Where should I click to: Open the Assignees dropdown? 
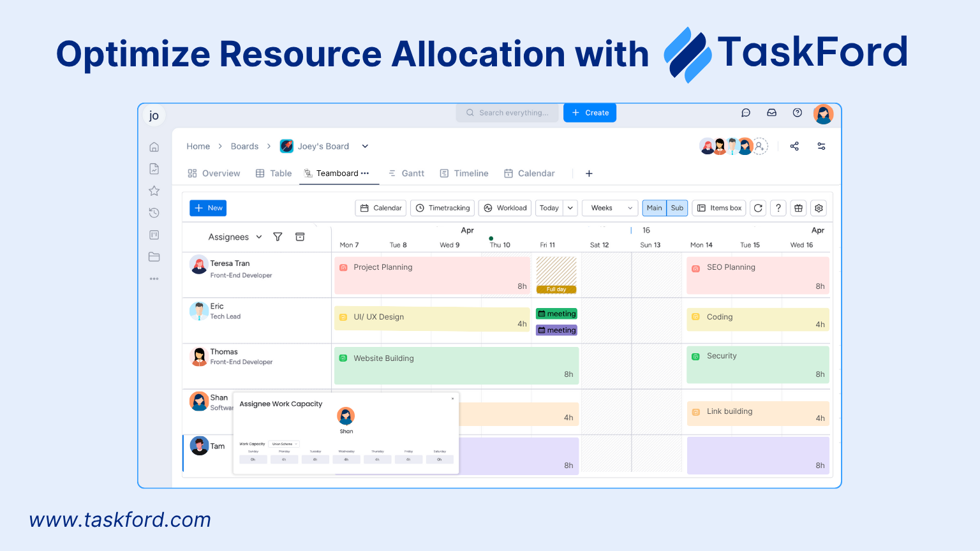point(235,237)
